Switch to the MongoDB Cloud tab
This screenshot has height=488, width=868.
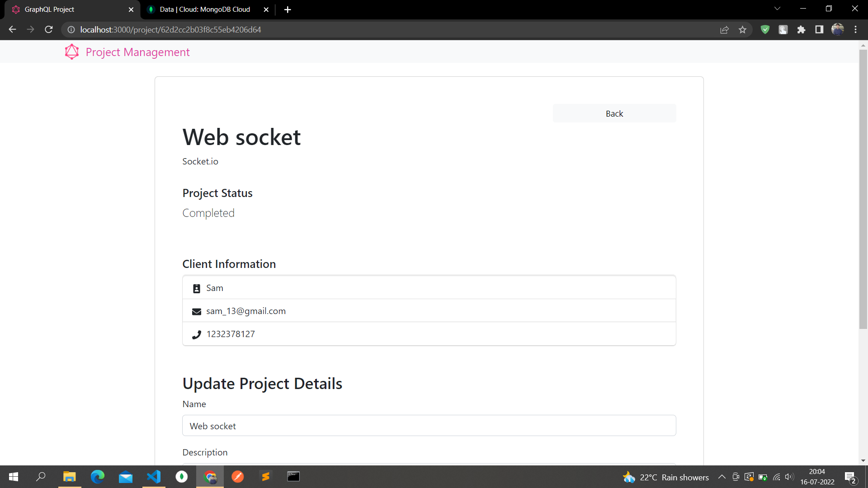[x=205, y=9]
